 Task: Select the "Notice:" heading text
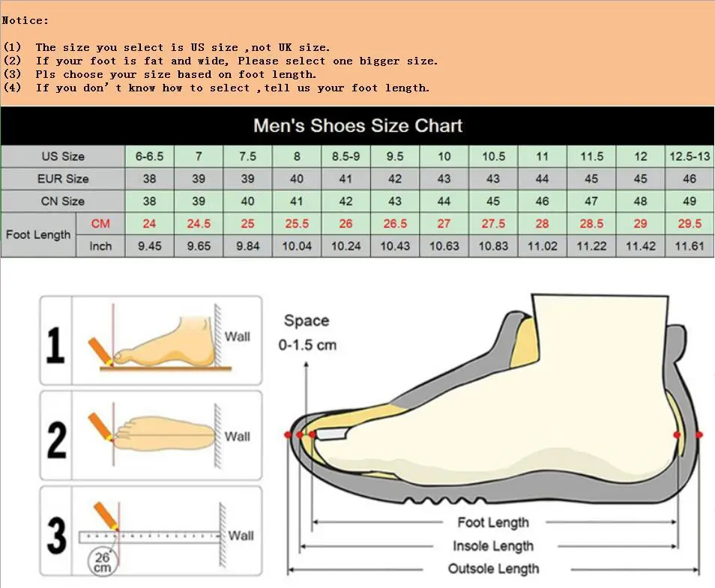25,20
